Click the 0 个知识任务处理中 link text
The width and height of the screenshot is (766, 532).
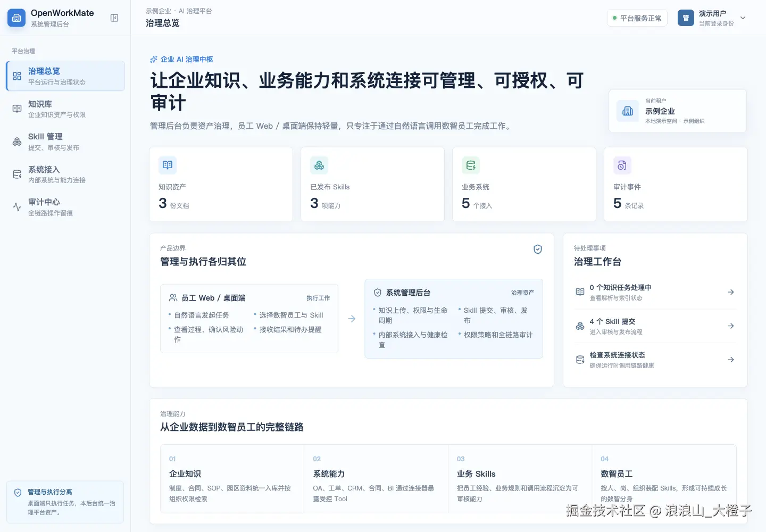click(x=620, y=287)
